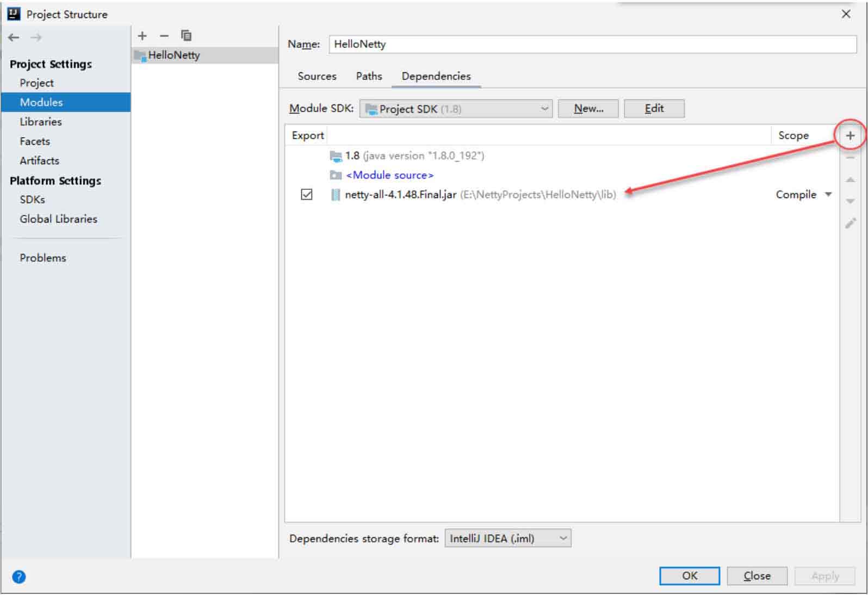Screen dimensions: 868x595
Task: Open the Module SDK dropdown
Action: pos(456,109)
